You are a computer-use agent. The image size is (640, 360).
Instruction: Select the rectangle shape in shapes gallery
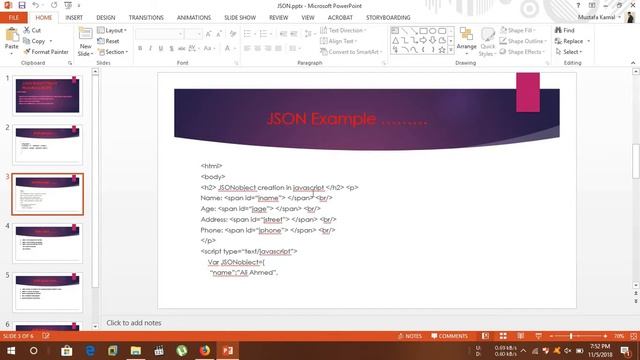click(423, 31)
